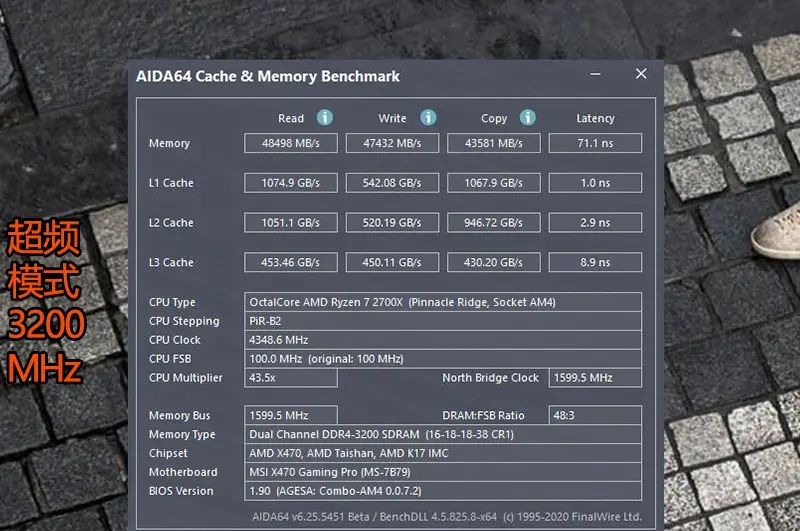Select Memory copy value 43581 MB/s
The height and width of the screenshot is (531, 800).
click(x=494, y=143)
